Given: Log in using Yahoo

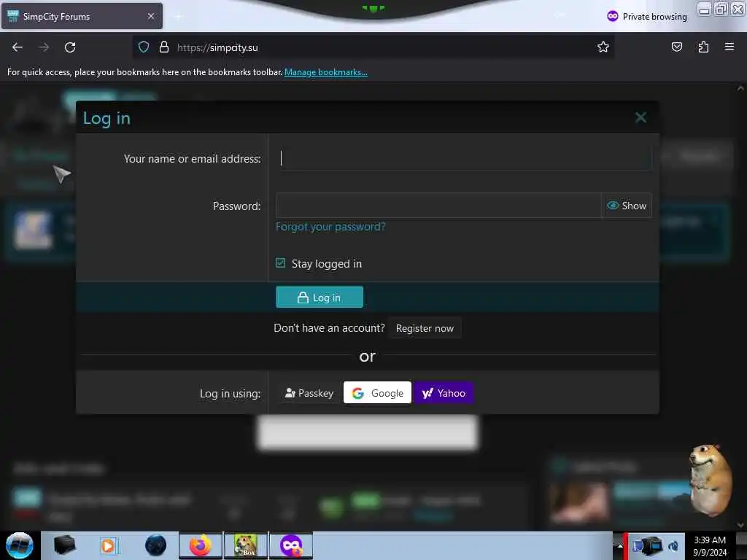Looking at the screenshot, I should pyautogui.click(x=444, y=393).
